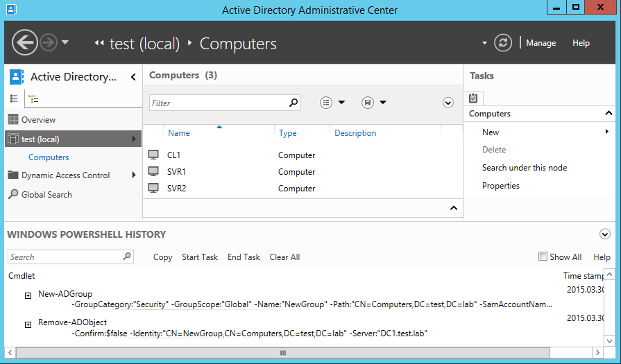Image resolution: width=621 pixels, height=364 pixels.
Task: Open Help link in PowerShell history
Action: [x=602, y=257]
